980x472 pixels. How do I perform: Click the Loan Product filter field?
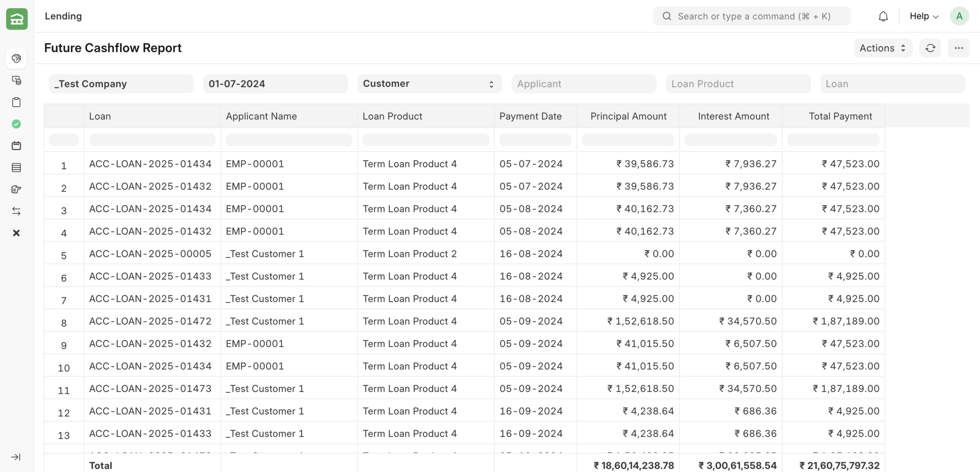point(738,84)
